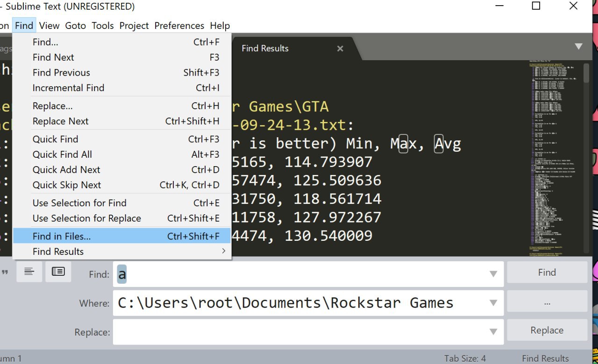Open the Help menu
Screen dimensions: 598x364
point(220,26)
